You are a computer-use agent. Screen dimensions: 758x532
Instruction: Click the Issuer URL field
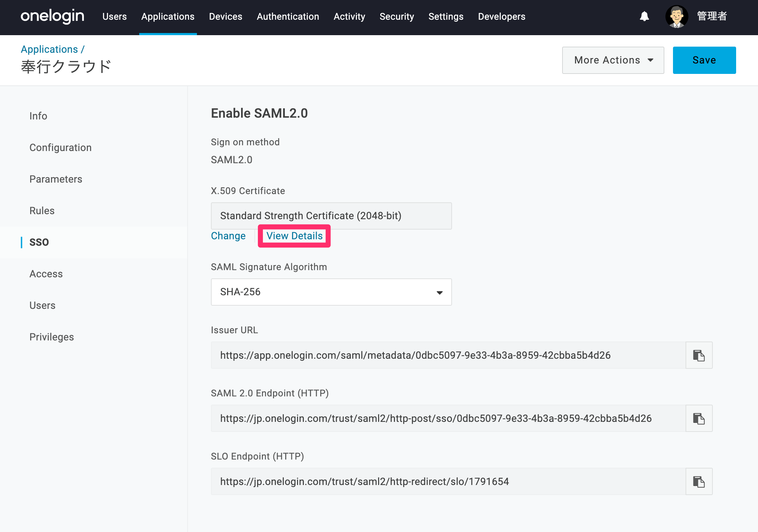pyautogui.click(x=448, y=355)
